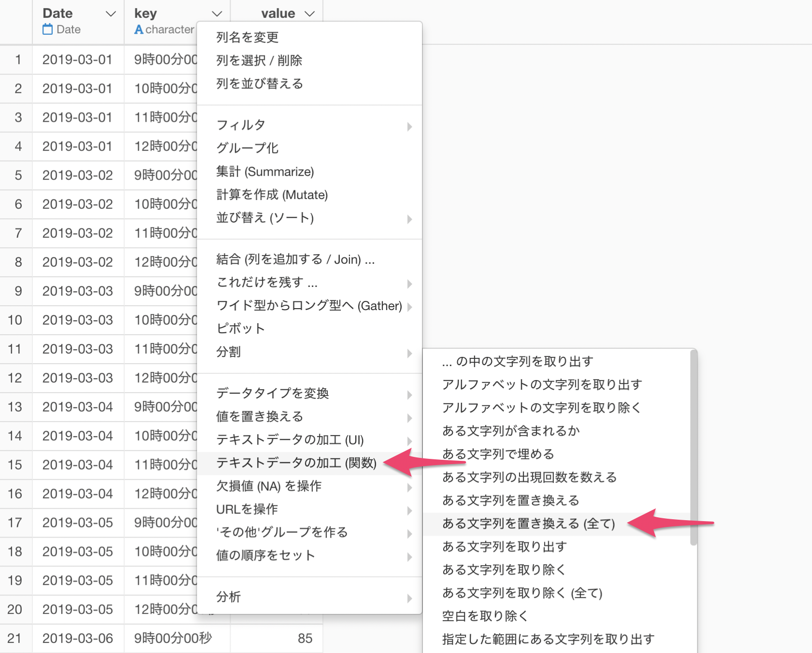This screenshot has height=653, width=812.
Task: Click the character type A icon
Action: [x=139, y=29]
